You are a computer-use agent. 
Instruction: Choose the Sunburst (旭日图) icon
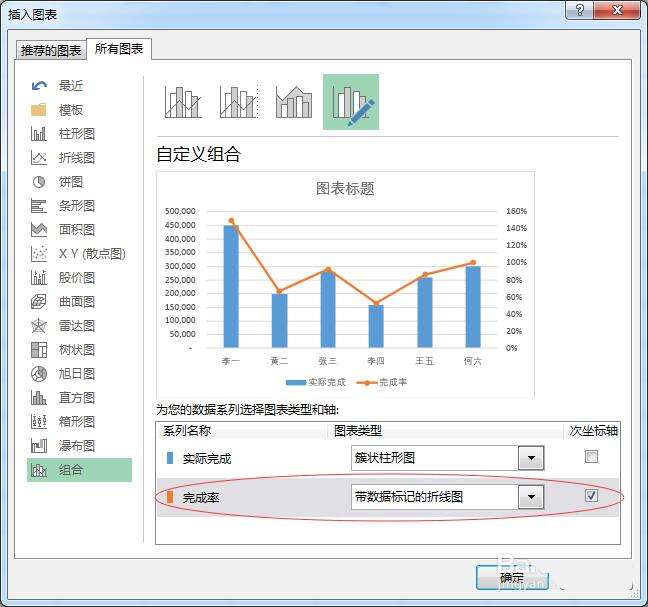coord(39,374)
